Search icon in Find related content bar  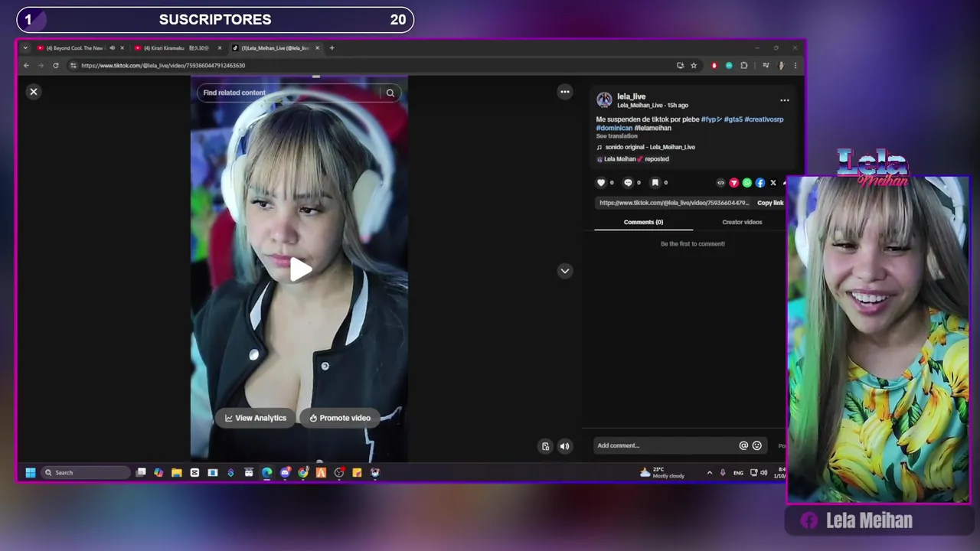[x=390, y=93]
